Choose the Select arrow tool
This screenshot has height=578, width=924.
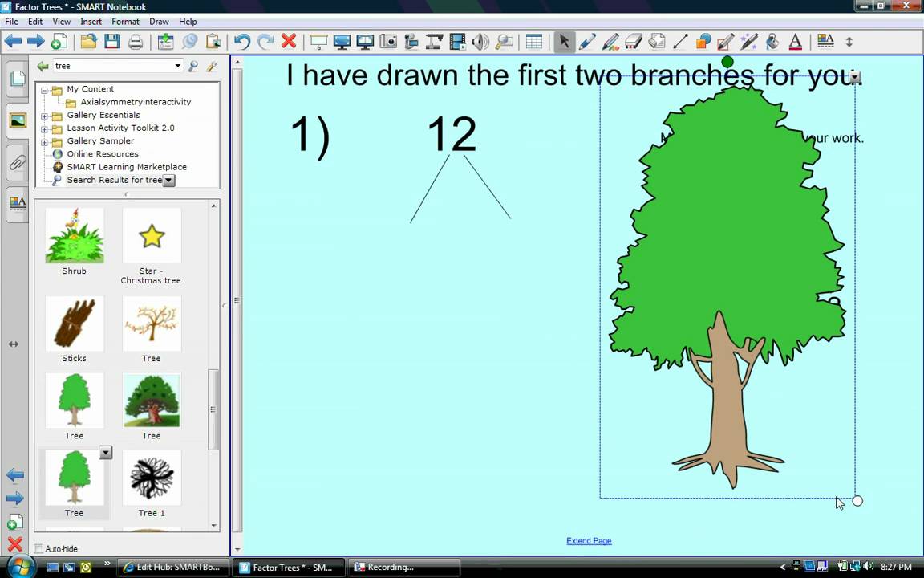tap(564, 41)
